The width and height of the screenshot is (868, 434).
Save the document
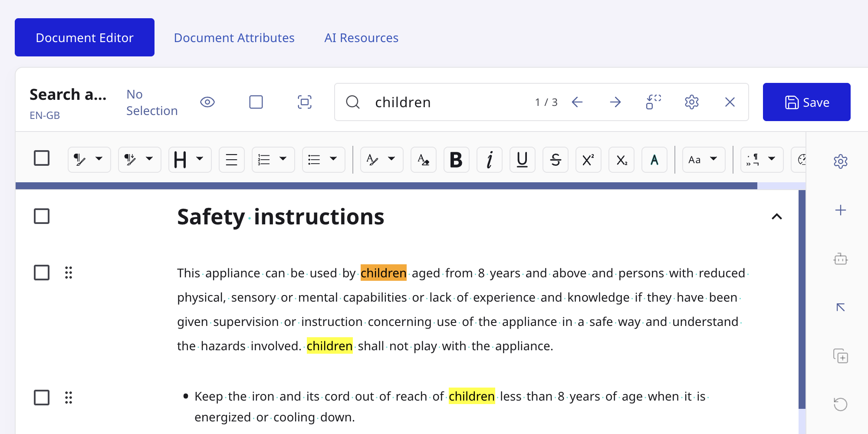click(807, 102)
